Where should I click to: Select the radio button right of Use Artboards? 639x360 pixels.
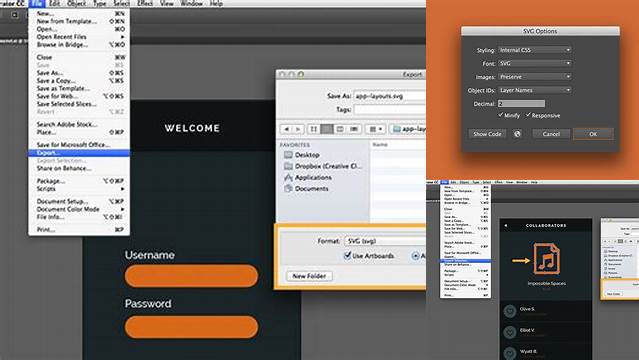[x=415, y=256]
